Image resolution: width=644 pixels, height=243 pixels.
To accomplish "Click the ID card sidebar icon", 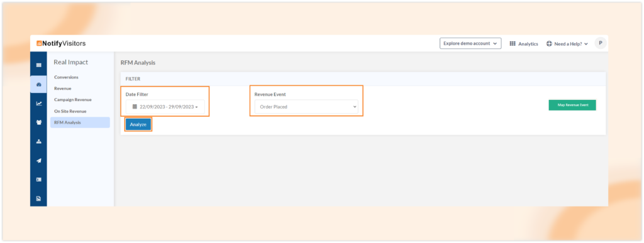I will point(38,180).
